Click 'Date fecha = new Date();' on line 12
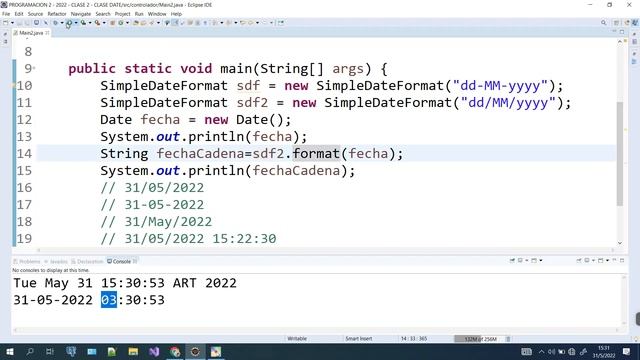Screen dimensions: 640x360 pos(196,120)
